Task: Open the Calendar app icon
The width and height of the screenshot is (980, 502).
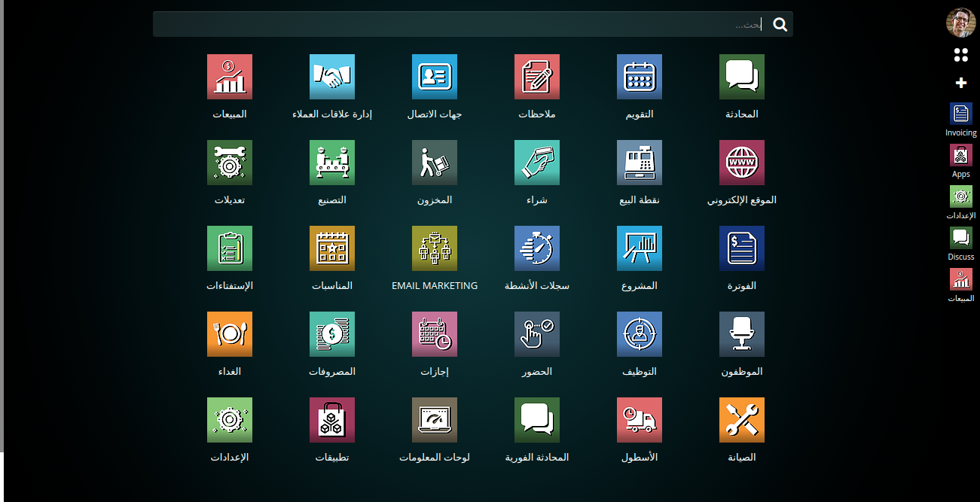Action: [639, 77]
